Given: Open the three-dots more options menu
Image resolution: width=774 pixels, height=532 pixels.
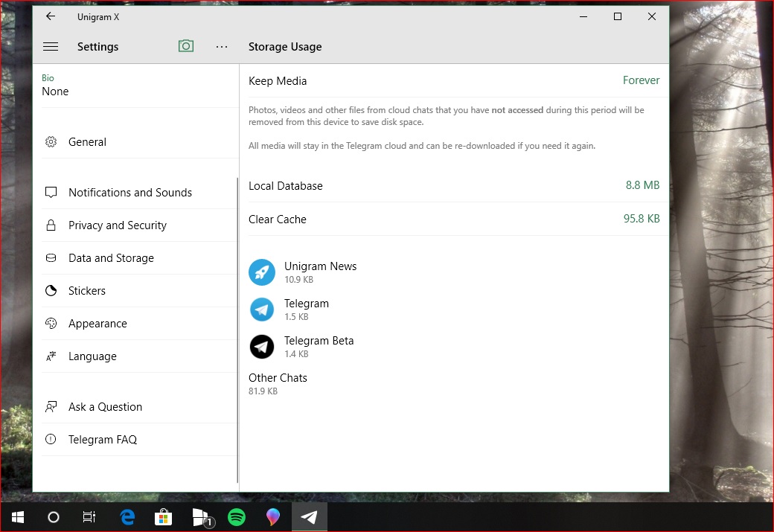Looking at the screenshot, I should [x=222, y=46].
